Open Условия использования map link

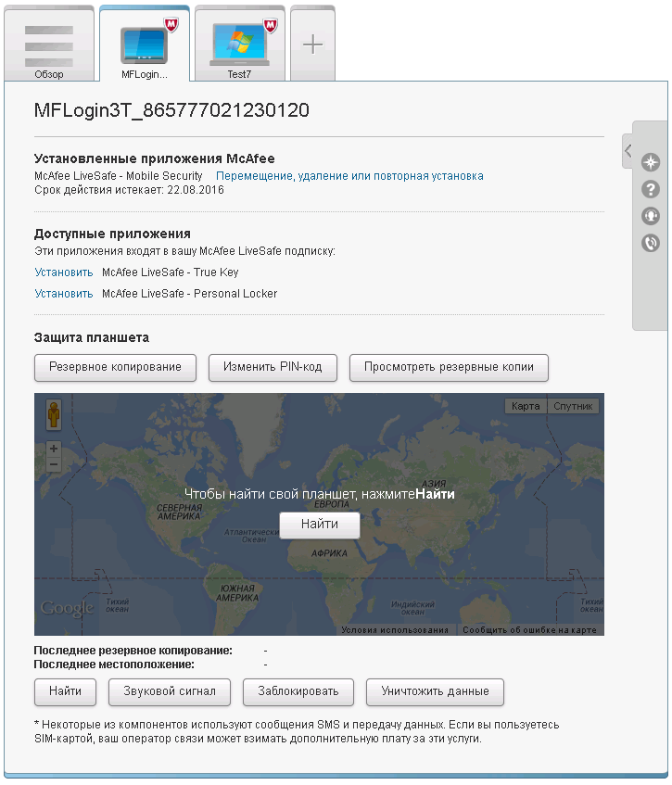point(395,630)
